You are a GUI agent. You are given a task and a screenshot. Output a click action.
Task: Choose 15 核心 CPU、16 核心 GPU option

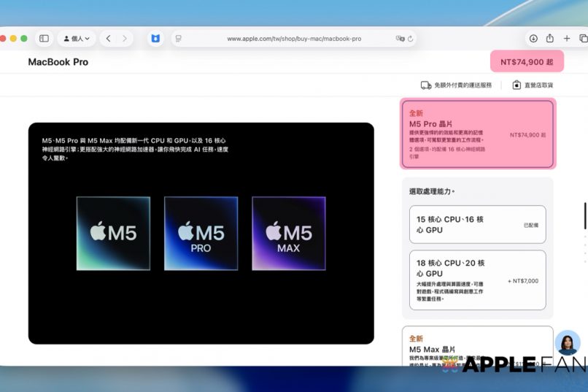pyautogui.click(x=477, y=224)
